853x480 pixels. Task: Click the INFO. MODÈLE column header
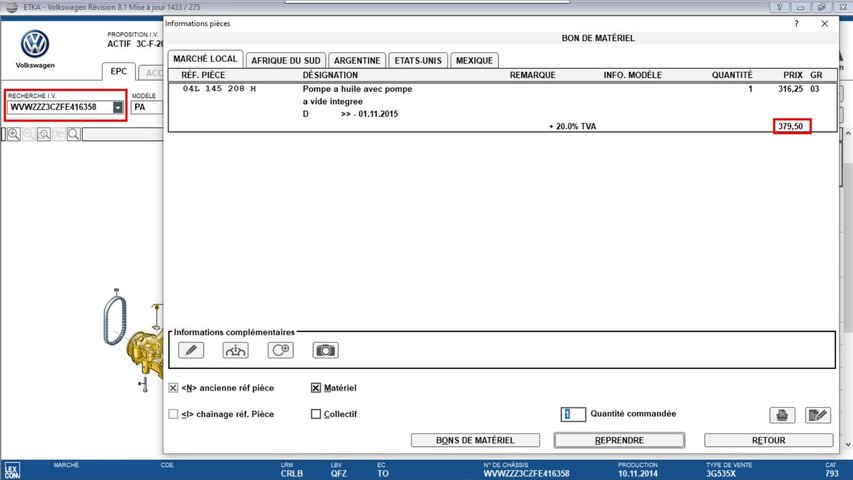click(633, 75)
